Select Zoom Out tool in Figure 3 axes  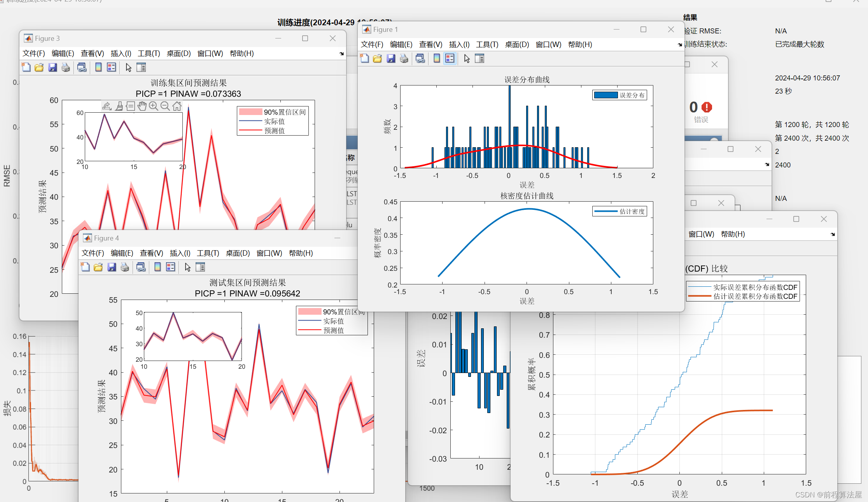pyautogui.click(x=165, y=106)
